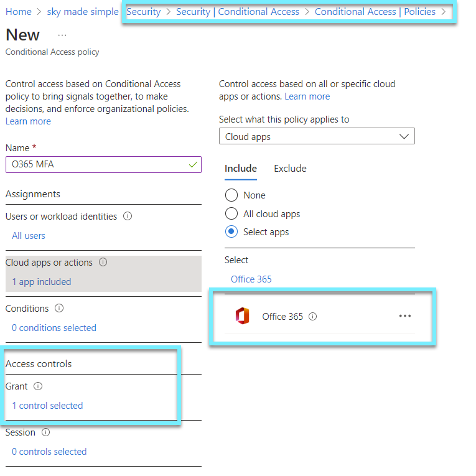The height and width of the screenshot is (476, 476).
Task: Click info icon beside Users or workload identities
Action: [x=128, y=216]
